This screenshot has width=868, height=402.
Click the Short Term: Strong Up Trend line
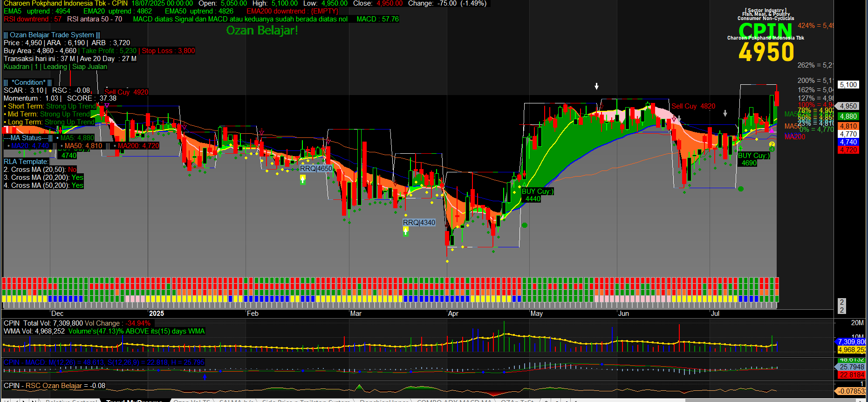coord(50,106)
